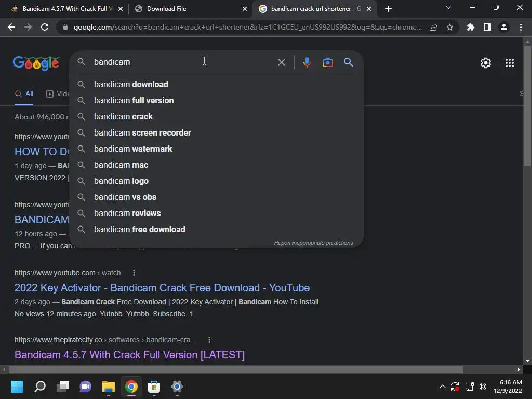
Task: Open clock showing 6:16 AM
Action: pyautogui.click(x=508, y=387)
